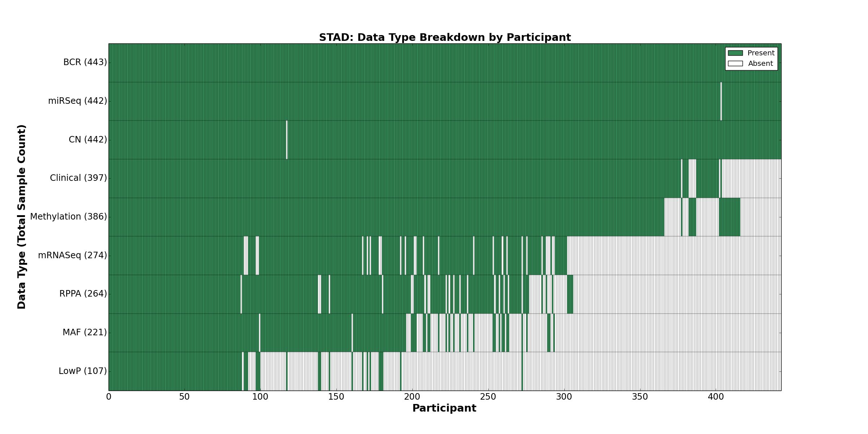
Task: Click the RPPA (264) row label
Action: (83, 294)
